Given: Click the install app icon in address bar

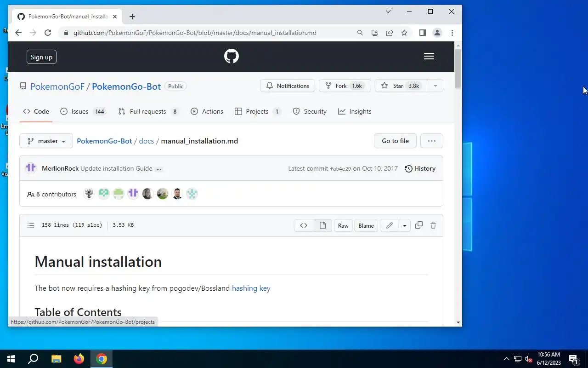Looking at the screenshot, I should tap(375, 33).
